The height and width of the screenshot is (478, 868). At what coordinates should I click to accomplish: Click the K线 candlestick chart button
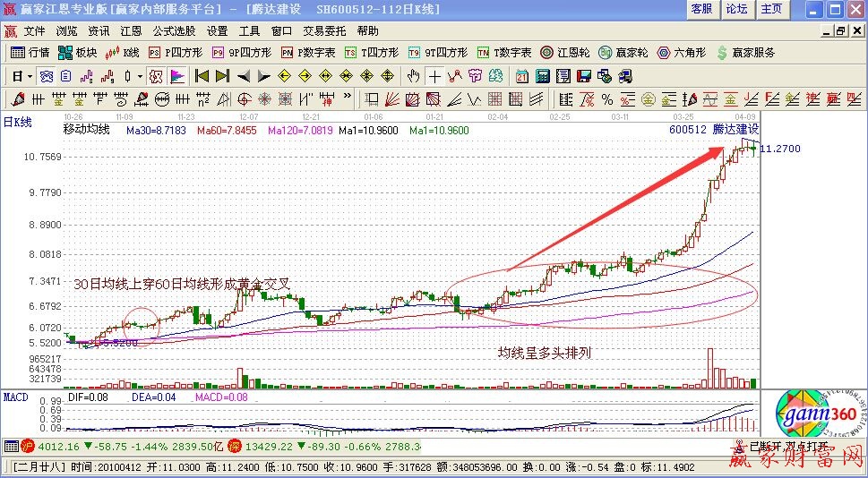125,52
